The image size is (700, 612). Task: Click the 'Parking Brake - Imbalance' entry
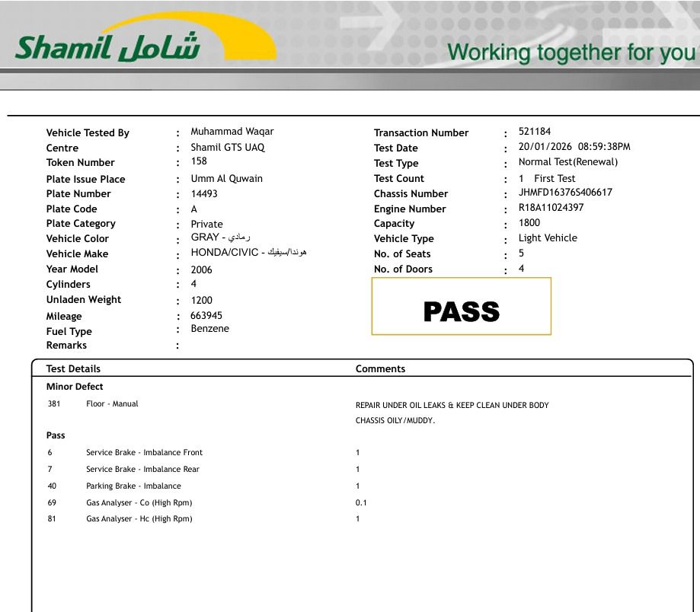133,486
